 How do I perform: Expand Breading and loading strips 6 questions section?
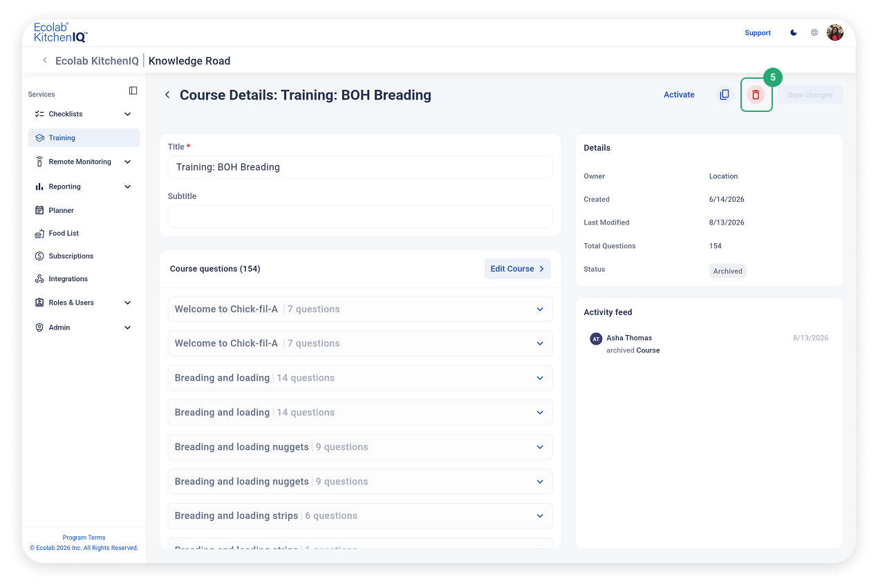coord(360,516)
